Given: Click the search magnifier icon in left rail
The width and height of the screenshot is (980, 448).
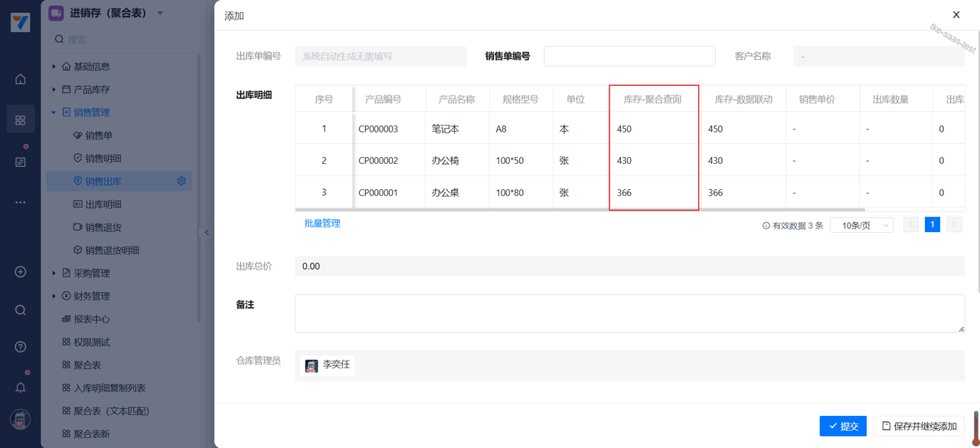Looking at the screenshot, I should [x=21, y=310].
